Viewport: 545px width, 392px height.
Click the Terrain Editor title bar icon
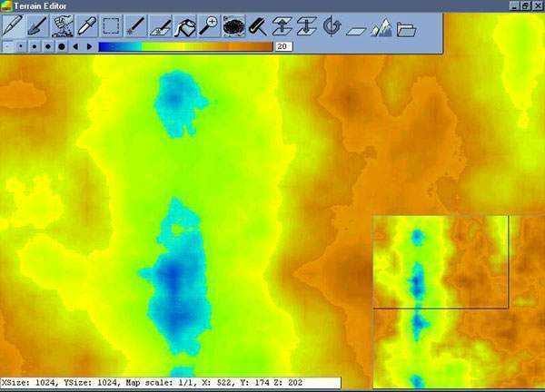pyautogui.click(x=7, y=5)
